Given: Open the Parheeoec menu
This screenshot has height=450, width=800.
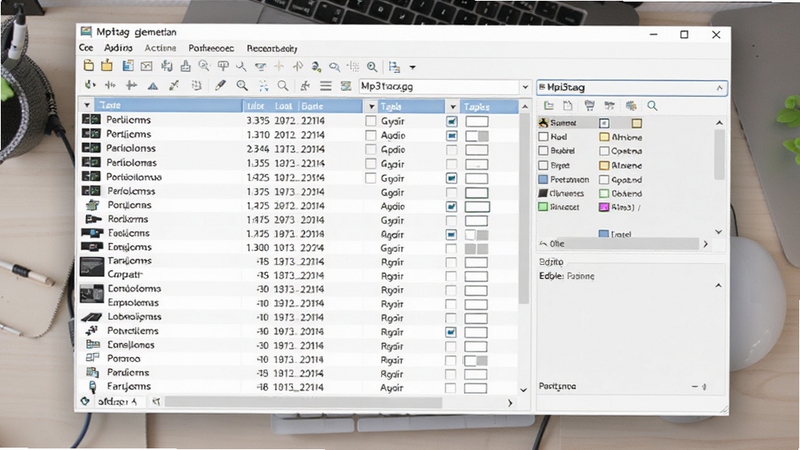Looking at the screenshot, I should pos(211,48).
